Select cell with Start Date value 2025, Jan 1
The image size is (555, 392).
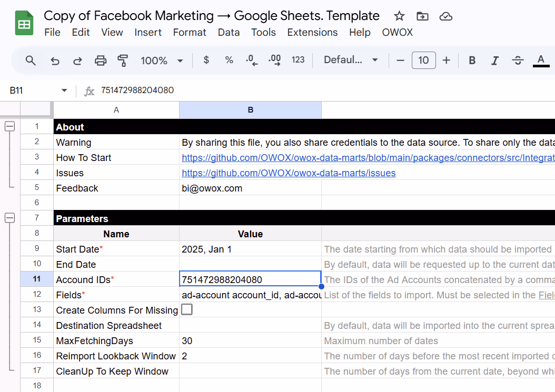tap(250, 249)
